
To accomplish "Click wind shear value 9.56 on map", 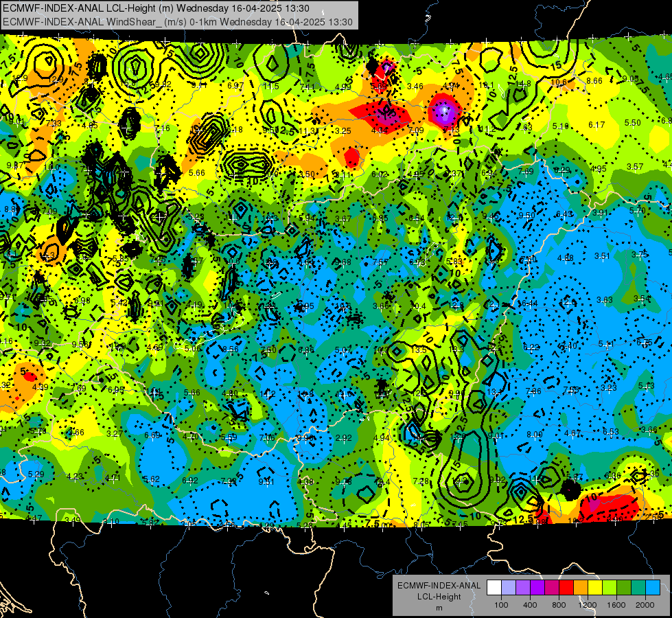I will point(80,345).
